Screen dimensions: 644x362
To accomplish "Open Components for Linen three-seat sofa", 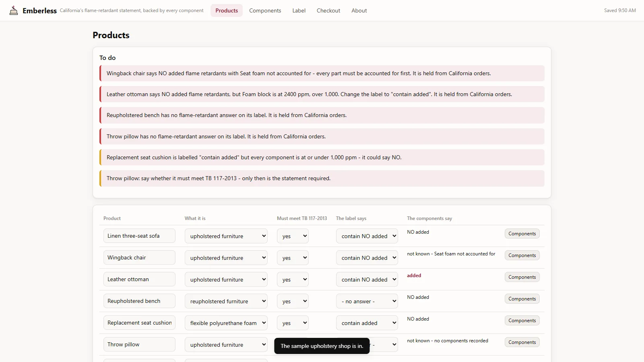I will pos(522,234).
